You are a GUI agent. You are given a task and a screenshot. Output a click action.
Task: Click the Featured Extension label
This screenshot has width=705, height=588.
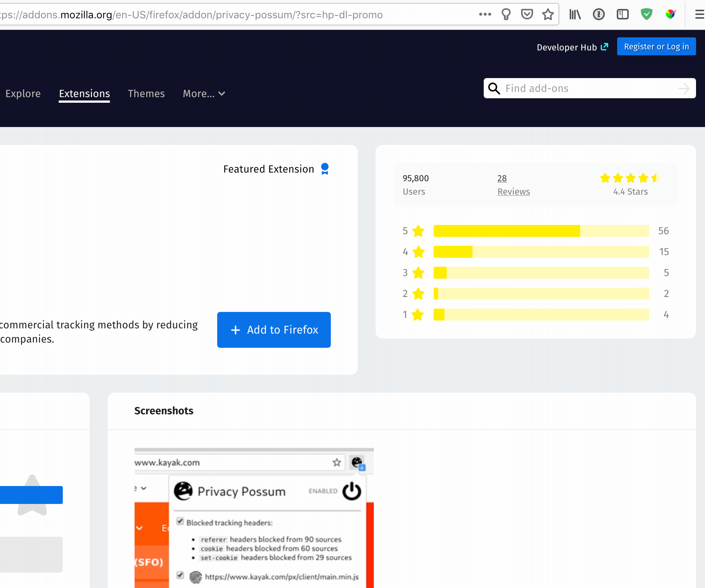[268, 169]
